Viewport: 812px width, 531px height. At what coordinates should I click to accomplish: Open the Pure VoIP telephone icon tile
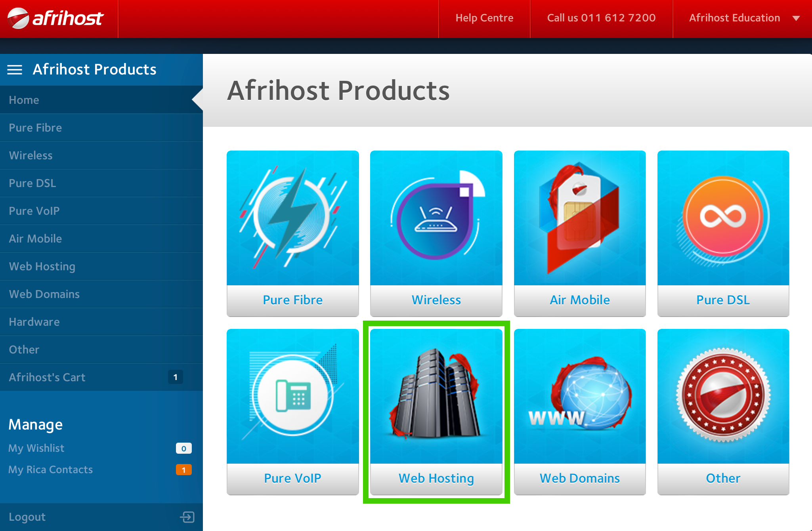coord(292,395)
